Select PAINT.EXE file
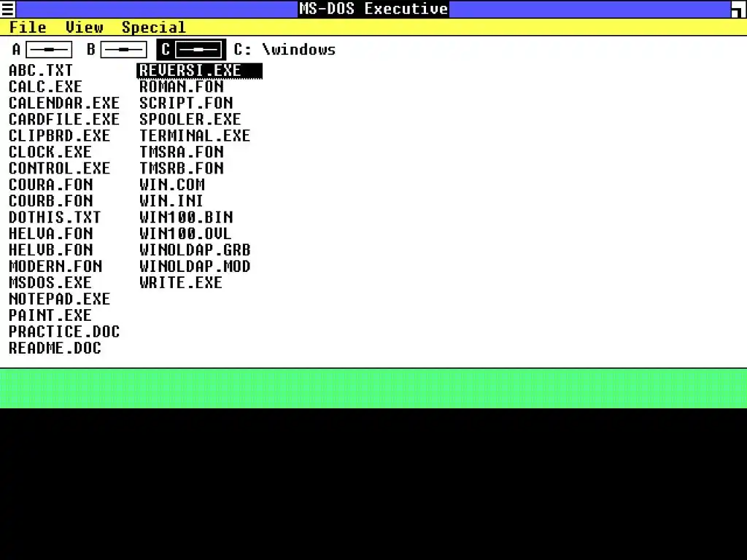 [50, 315]
